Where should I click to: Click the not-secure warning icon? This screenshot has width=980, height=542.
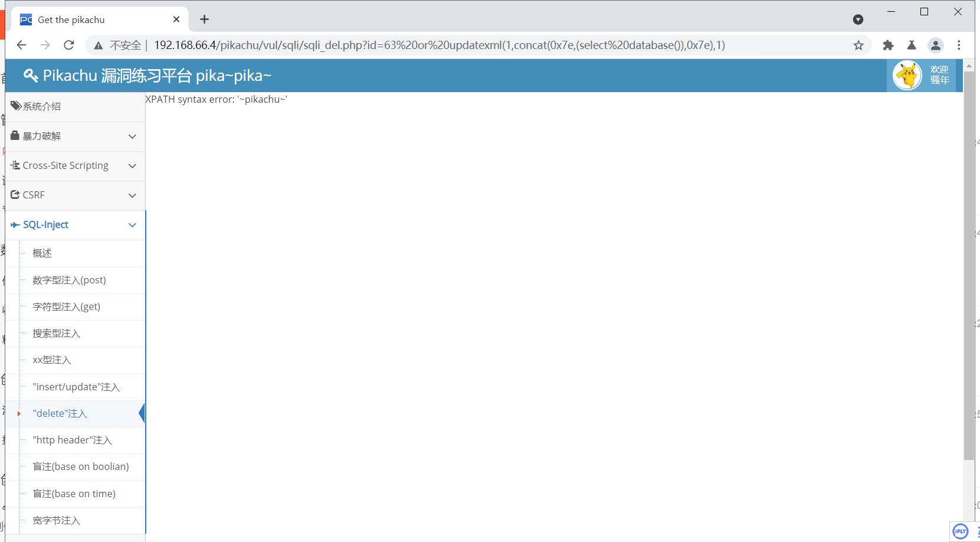[98, 45]
